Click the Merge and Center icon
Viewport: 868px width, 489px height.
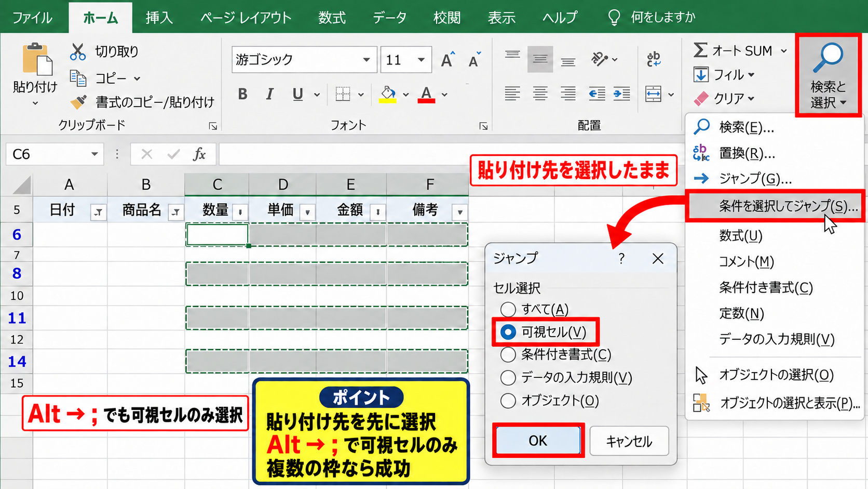pos(653,94)
